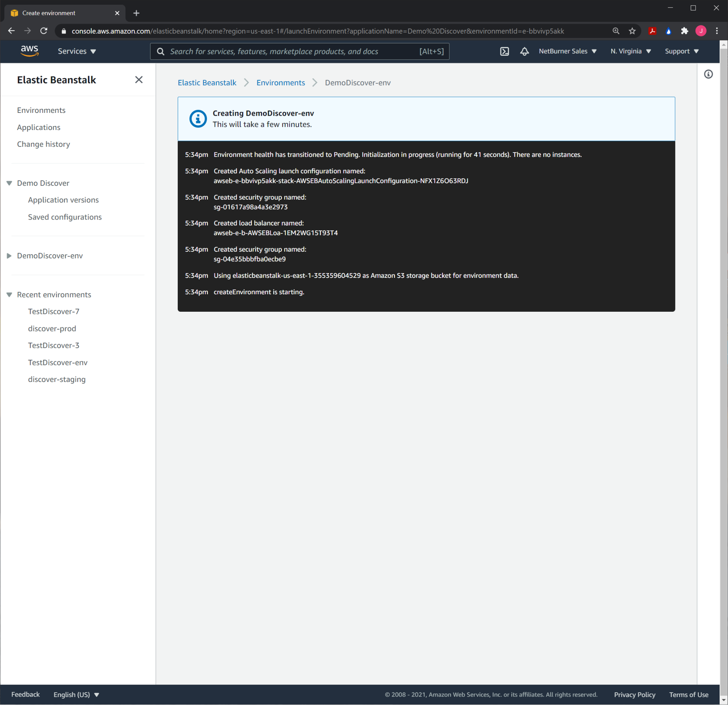The height and width of the screenshot is (705, 728).
Task: Open the browser extensions puzzle icon
Action: pyautogui.click(x=685, y=31)
